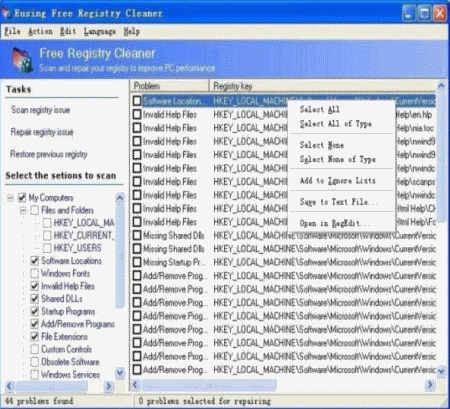Check Custom Controls section

(x=34, y=349)
